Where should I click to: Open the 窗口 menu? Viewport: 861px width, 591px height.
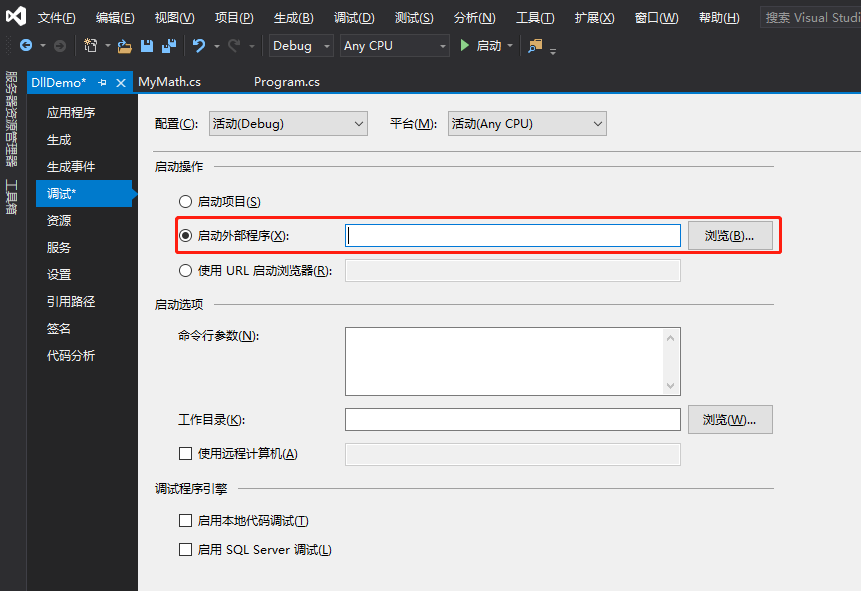pos(657,18)
